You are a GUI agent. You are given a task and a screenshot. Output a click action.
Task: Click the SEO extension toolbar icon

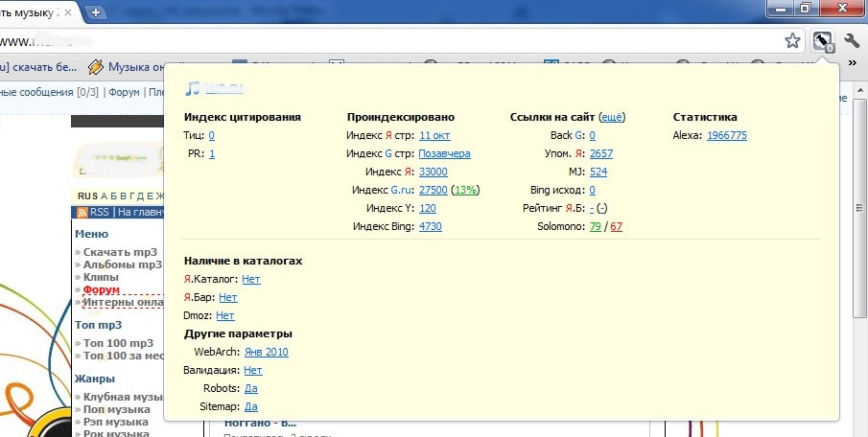(822, 40)
